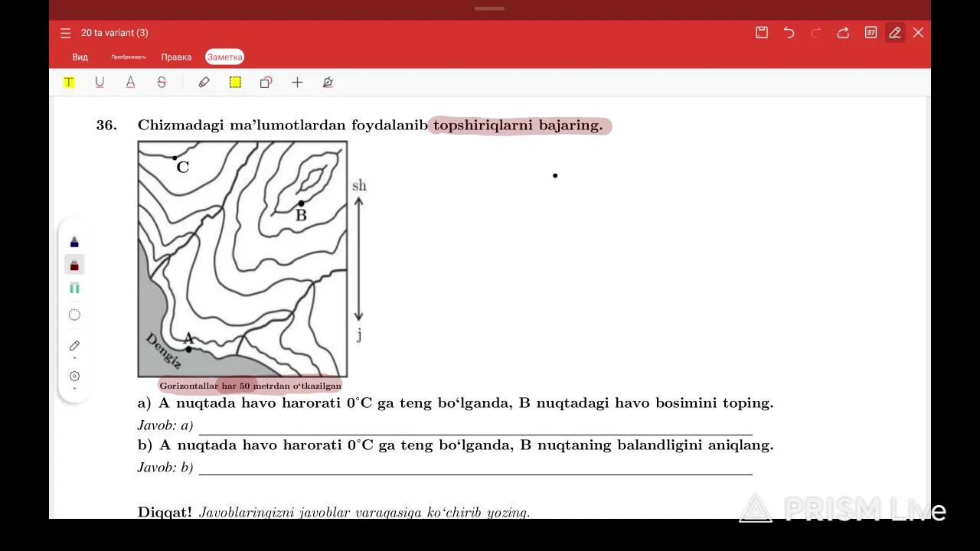This screenshot has width=980, height=551.
Task: Click the Dengiz label on the map
Action: coord(164,351)
